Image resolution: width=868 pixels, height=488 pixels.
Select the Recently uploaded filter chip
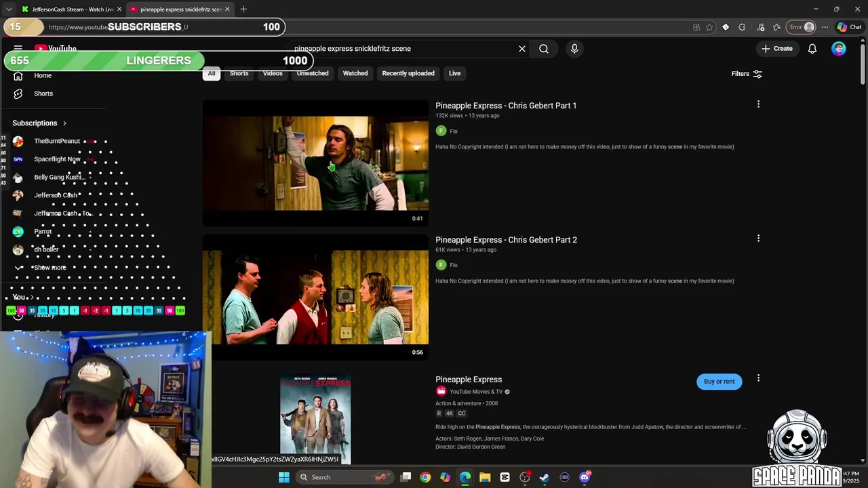[408, 73]
